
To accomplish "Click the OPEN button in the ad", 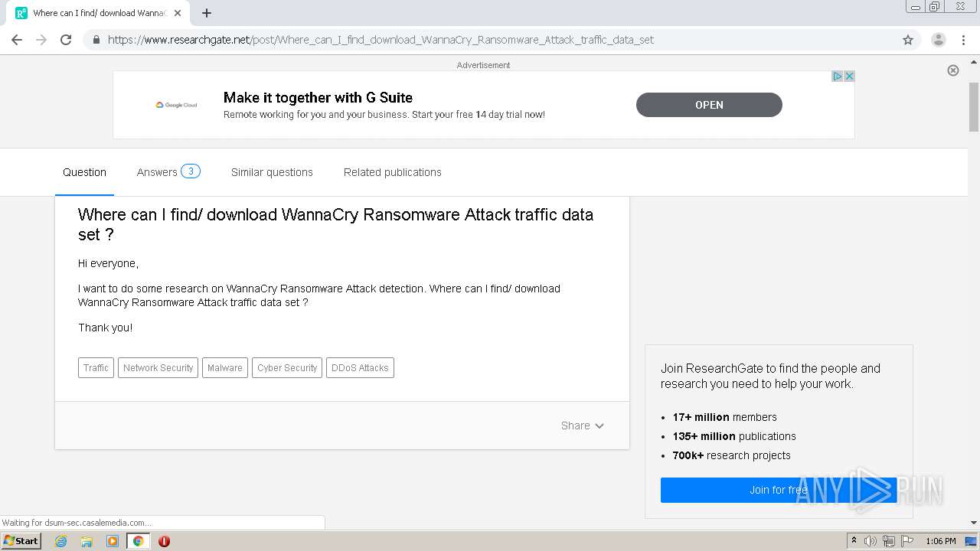I will coord(709,105).
